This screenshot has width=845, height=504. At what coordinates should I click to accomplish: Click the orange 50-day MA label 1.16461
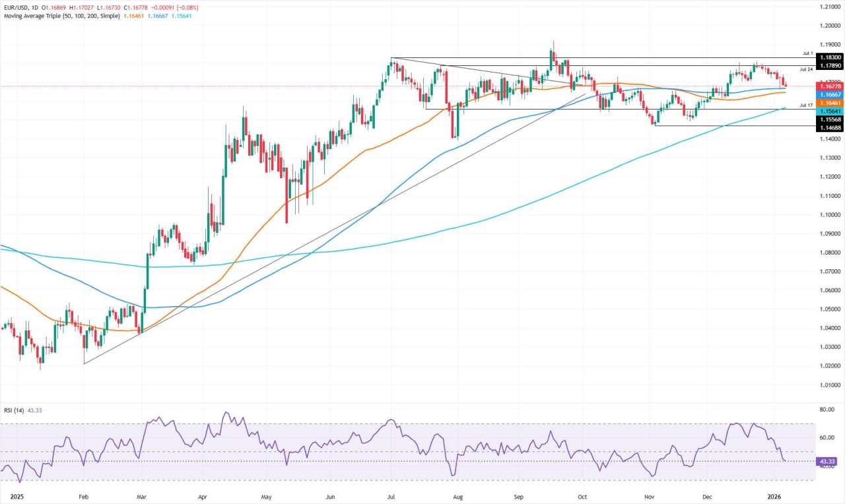(x=829, y=103)
